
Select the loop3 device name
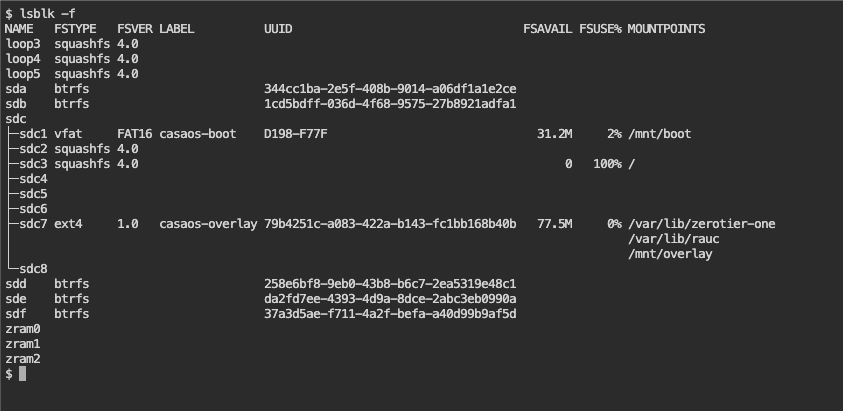point(23,43)
